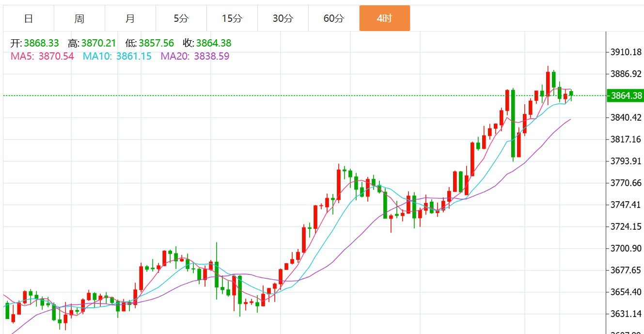The width and height of the screenshot is (644, 334).
Task: Click the active 4时 interval tab
Action: pos(385,18)
